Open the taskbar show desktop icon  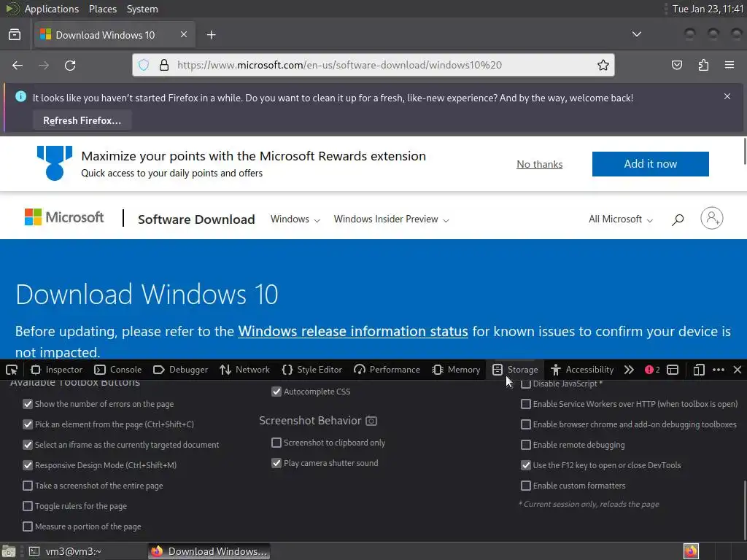pyautogui.click(x=9, y=551)
